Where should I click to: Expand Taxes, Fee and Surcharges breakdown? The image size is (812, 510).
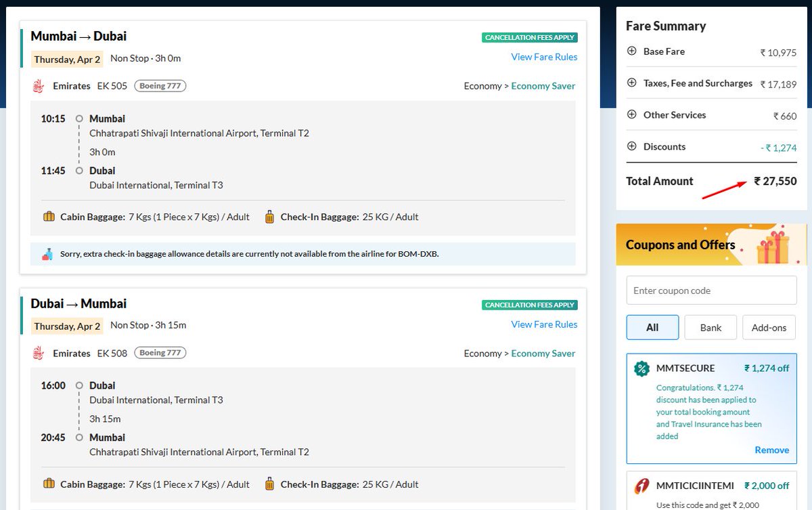click(632, 83)
